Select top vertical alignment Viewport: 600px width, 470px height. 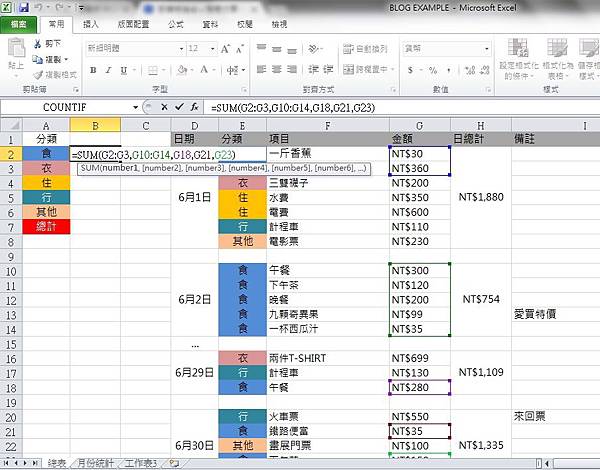click(x=261, y=48)
